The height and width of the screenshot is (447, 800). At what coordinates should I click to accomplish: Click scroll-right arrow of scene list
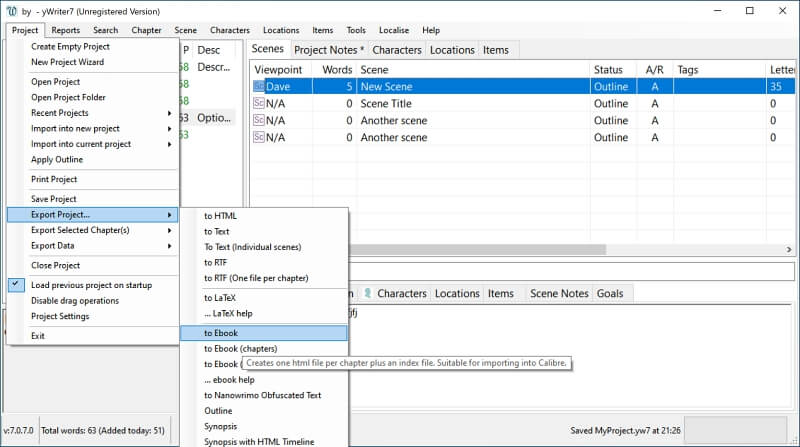pyautogui.click(x=789, y=250)
